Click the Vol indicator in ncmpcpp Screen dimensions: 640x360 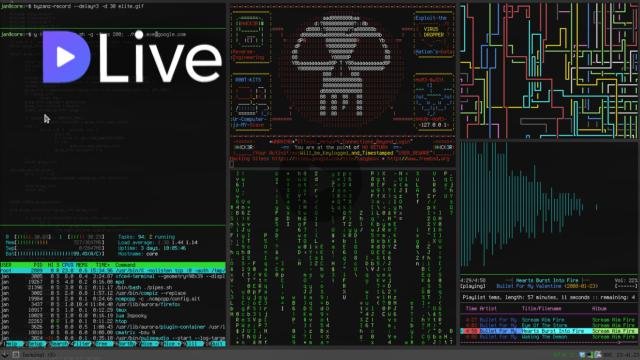(x=626, y=281)
